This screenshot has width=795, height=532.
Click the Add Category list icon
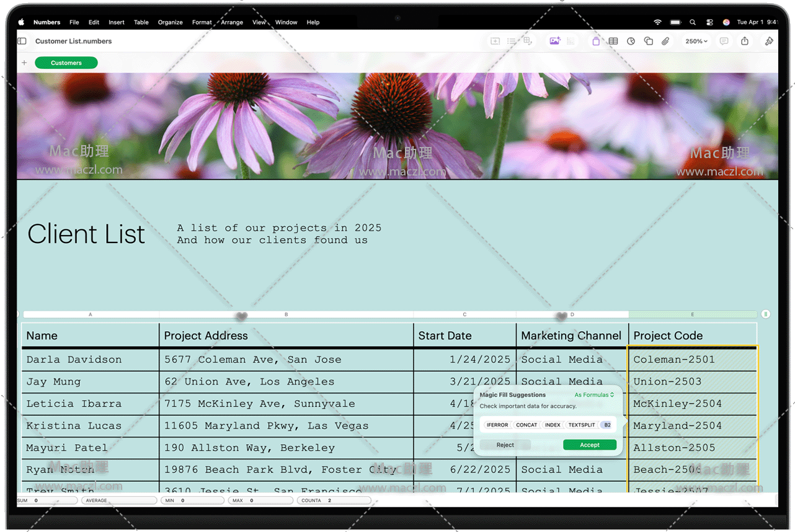click(x=512, y=42)
